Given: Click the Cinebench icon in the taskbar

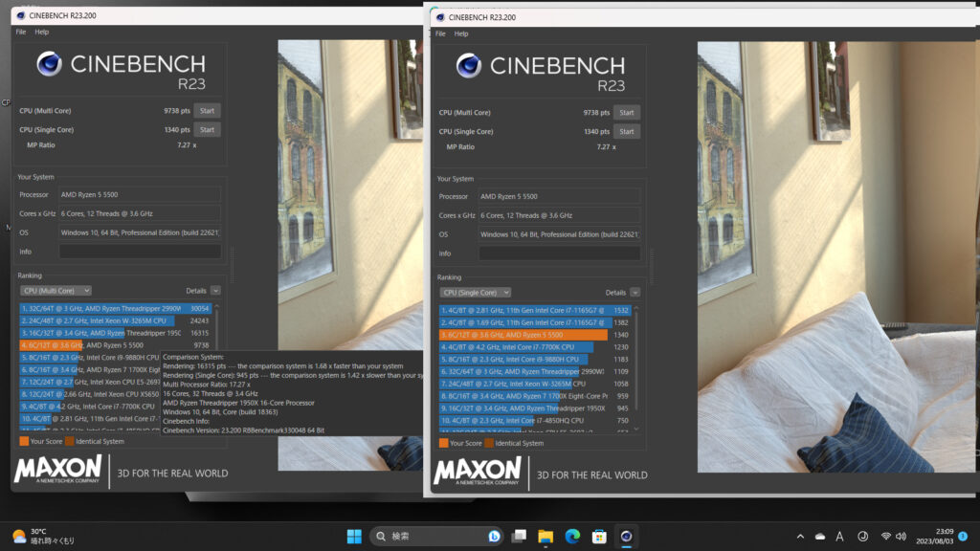Looking at the screenshot, I should point(626,537).
